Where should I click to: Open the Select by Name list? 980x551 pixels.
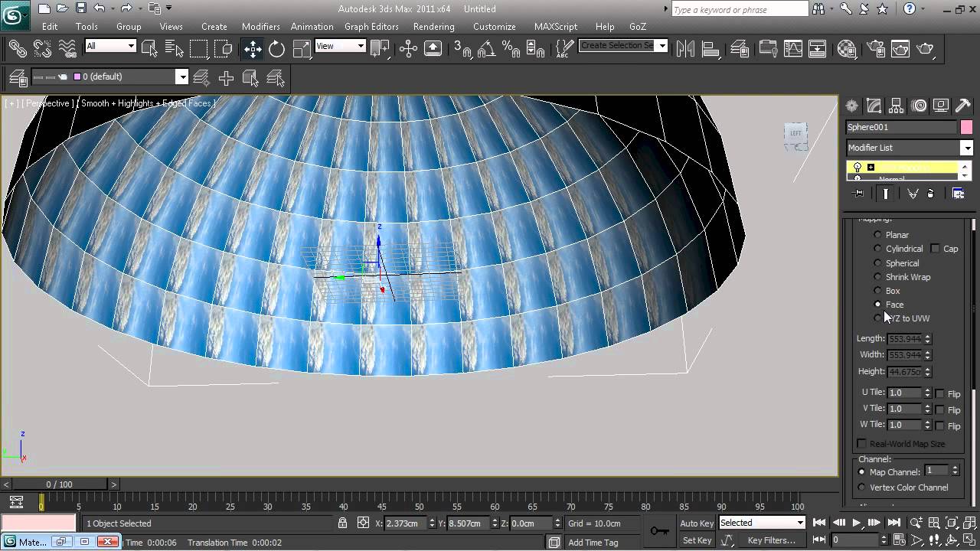tap(175, 48)
